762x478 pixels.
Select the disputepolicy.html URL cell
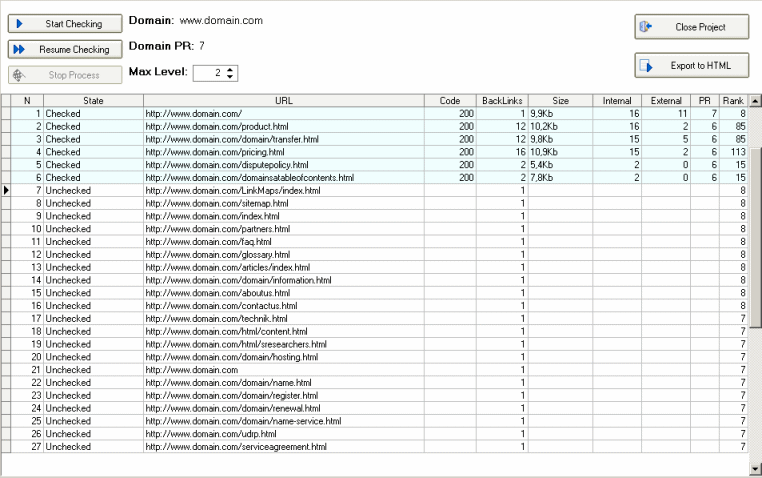[x=284, y=165]
